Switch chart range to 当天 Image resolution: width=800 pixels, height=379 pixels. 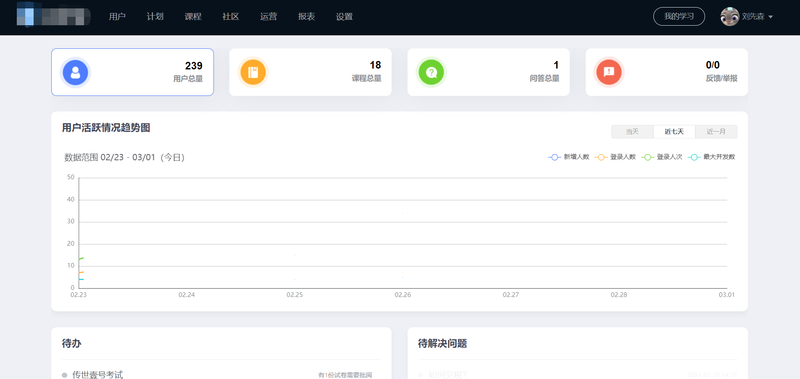point(632,132)
